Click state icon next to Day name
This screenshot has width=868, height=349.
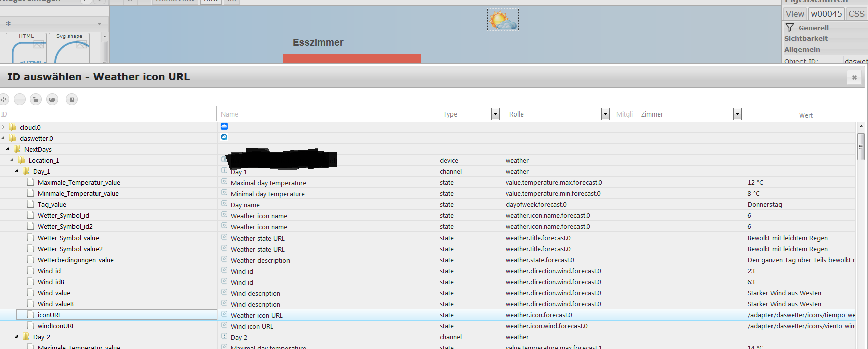pos(224,204)
